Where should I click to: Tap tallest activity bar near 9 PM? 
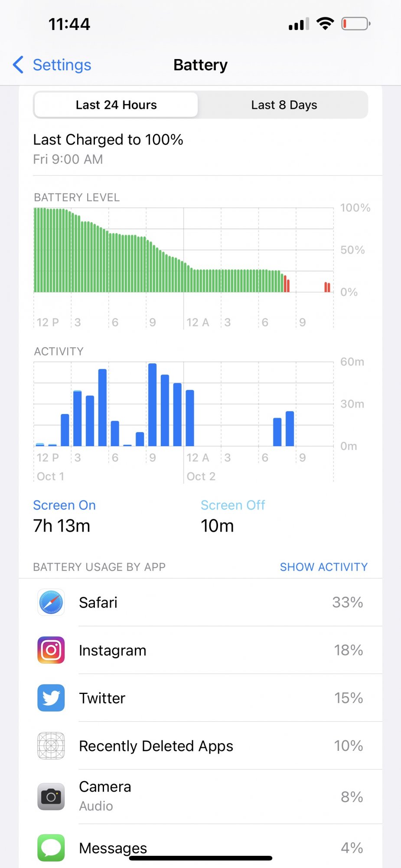coord(153,404)
